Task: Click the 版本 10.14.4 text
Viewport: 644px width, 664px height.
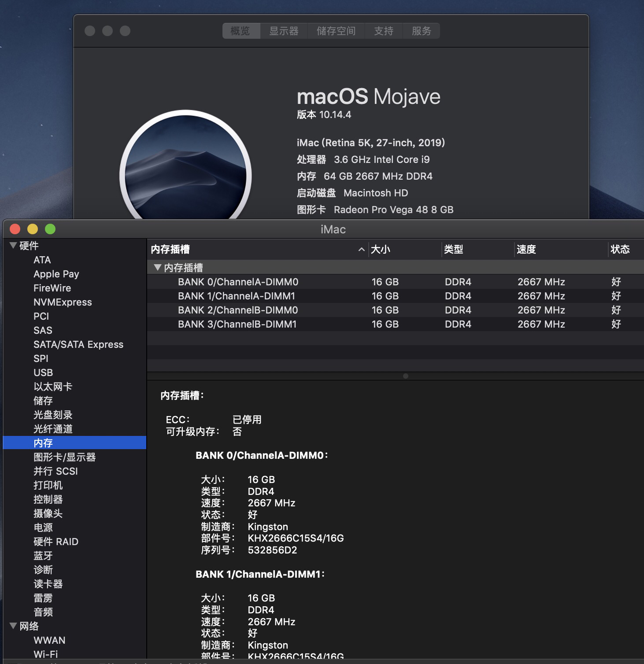Action: pyautogui.click(x=324, y=114)
